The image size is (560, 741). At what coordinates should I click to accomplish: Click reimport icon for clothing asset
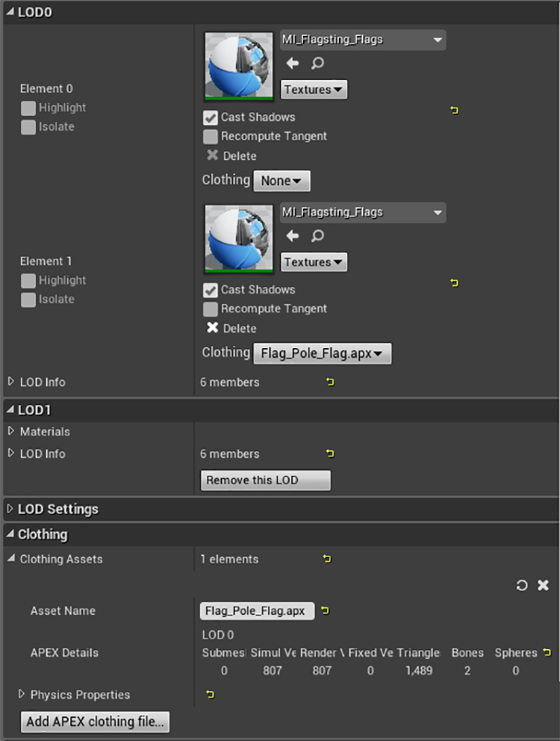tap(522, 586)
